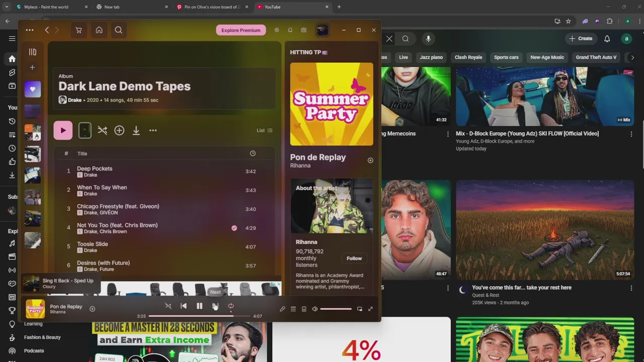Toggle player shuffle in bottom bar
This screenshot has height=362, width=644.
click(x=168, y=306)
